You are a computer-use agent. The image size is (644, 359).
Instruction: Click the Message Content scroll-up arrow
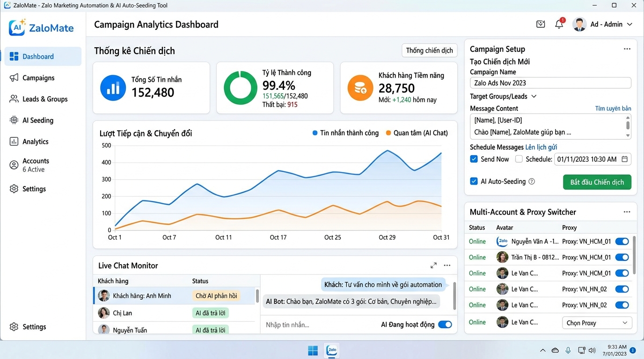point(628,117)
